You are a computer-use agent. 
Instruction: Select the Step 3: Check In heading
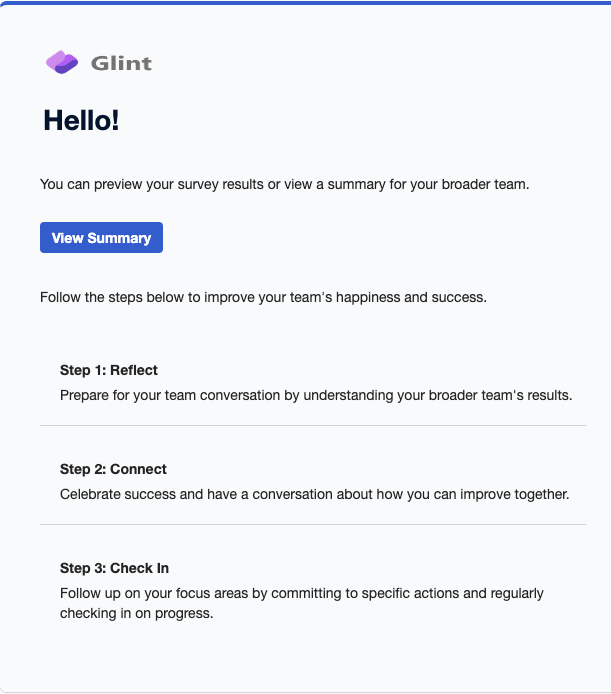(114, 568)
